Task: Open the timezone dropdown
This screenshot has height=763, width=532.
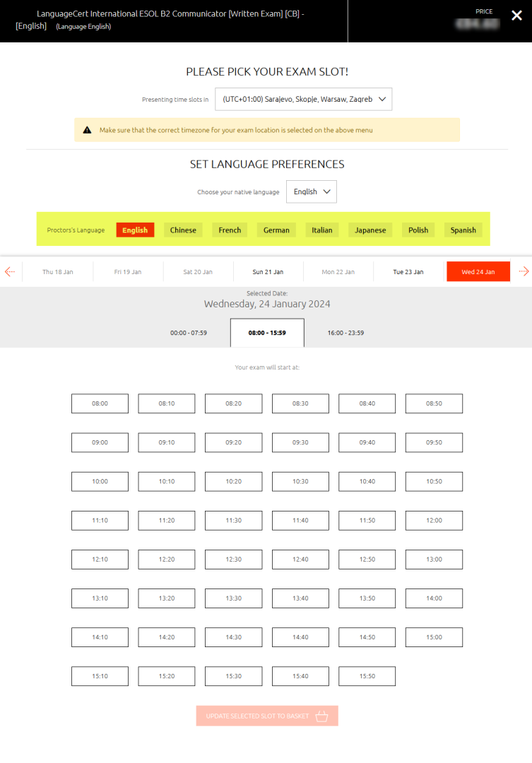Action: tap(303, 100)
